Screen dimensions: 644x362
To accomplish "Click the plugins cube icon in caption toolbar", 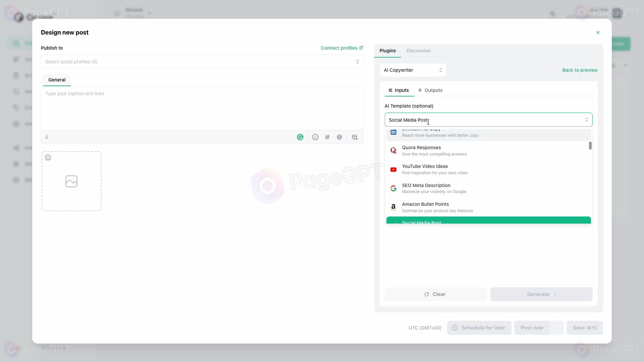I will click(355, 137).
